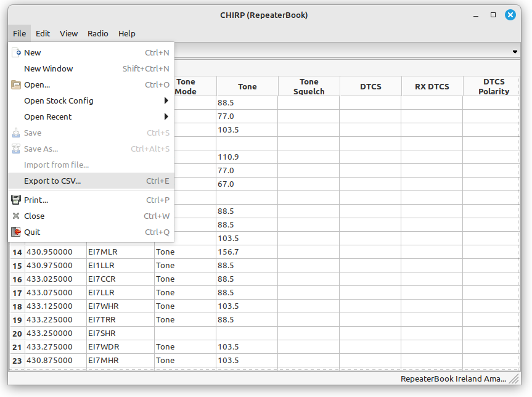Click tone value 110.9

tap(247, 157)
